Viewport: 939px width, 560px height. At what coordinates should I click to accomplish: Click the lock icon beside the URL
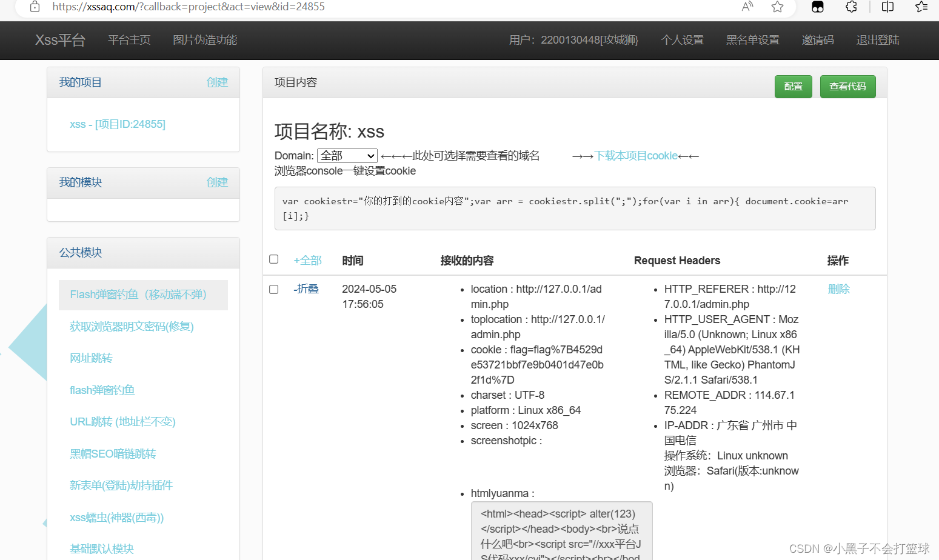pyautogui.click(x=35, y=7)
